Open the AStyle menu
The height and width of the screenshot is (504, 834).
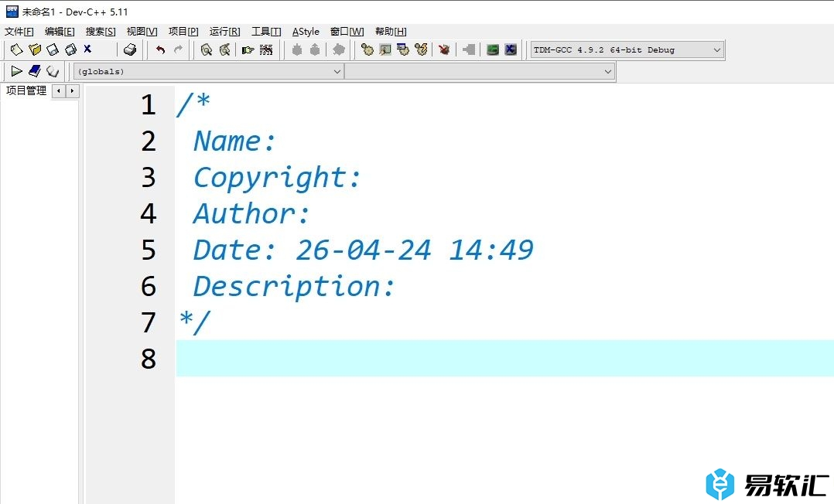coord(306,32)
